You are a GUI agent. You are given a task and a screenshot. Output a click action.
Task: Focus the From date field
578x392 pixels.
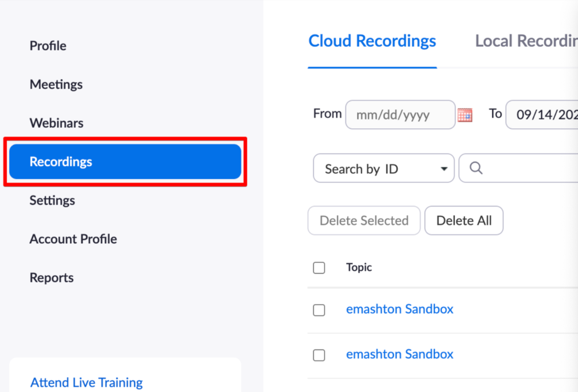400,115
